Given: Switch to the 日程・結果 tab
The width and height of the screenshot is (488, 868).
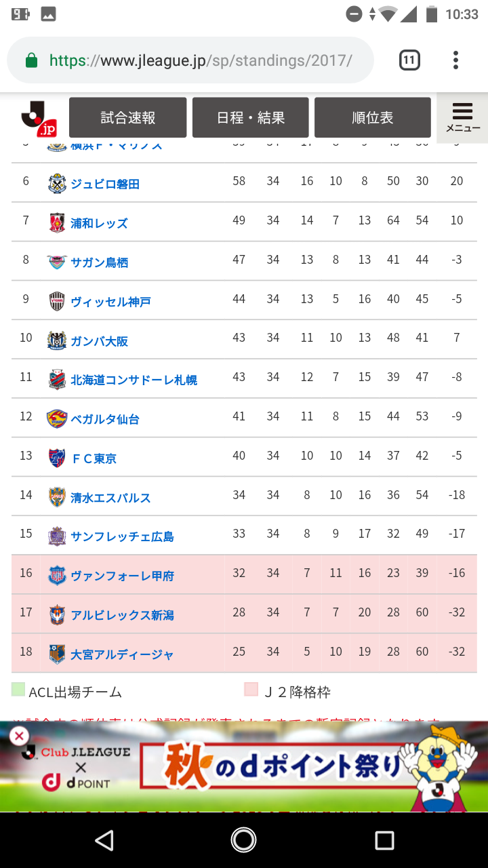Looking at the screenshot, I should 251,117.
